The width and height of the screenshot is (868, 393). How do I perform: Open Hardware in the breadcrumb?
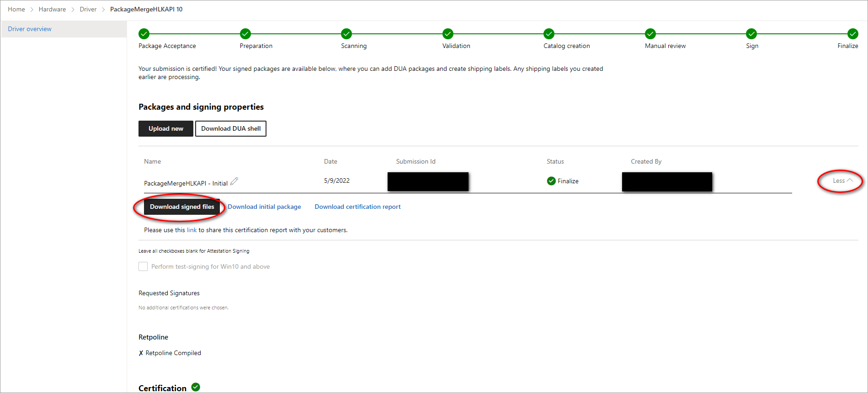(x=52, y=9)
